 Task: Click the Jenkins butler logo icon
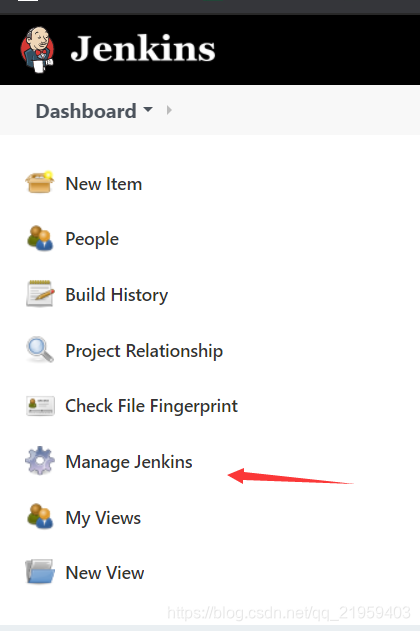pyautogui.click(x=37, y=50)
